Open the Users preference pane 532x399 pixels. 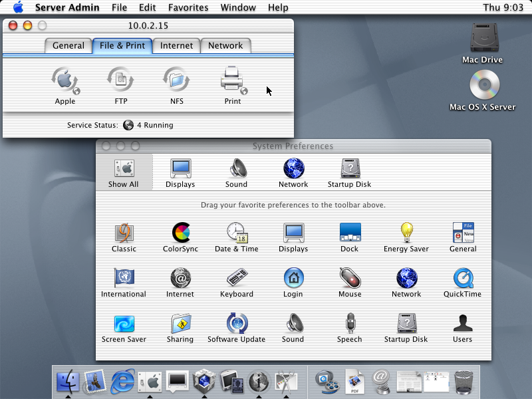pyautogui.click(x=462, y=328)
